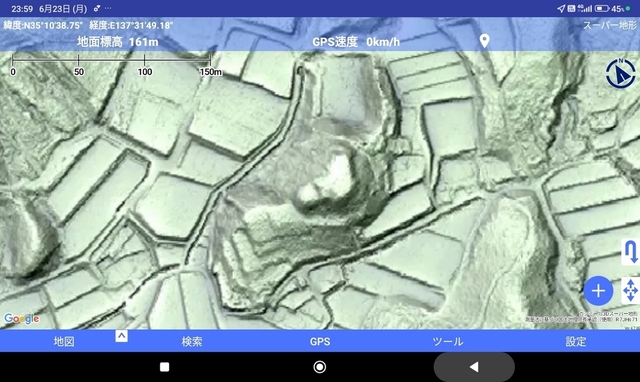Tap the GPS速度 0km/h speed readout
Screen dimensions: 640x382
tap(356, 42)
